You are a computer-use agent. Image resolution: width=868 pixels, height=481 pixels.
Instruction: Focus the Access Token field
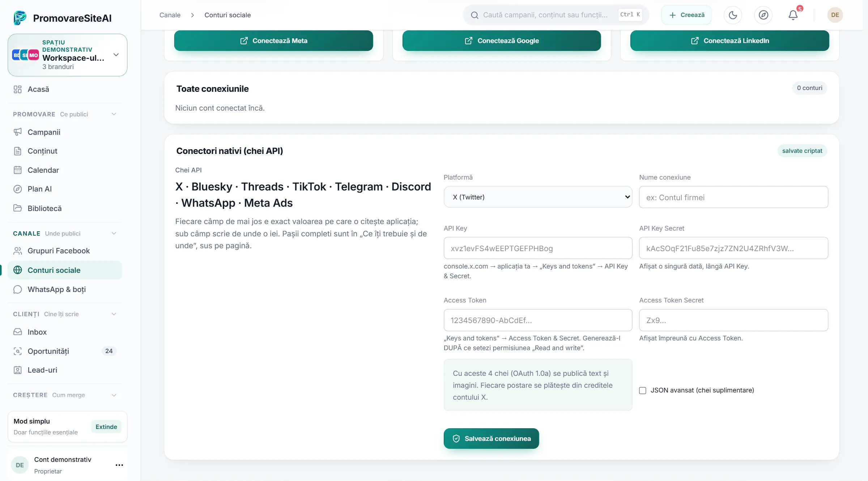[x=538, y=320]
